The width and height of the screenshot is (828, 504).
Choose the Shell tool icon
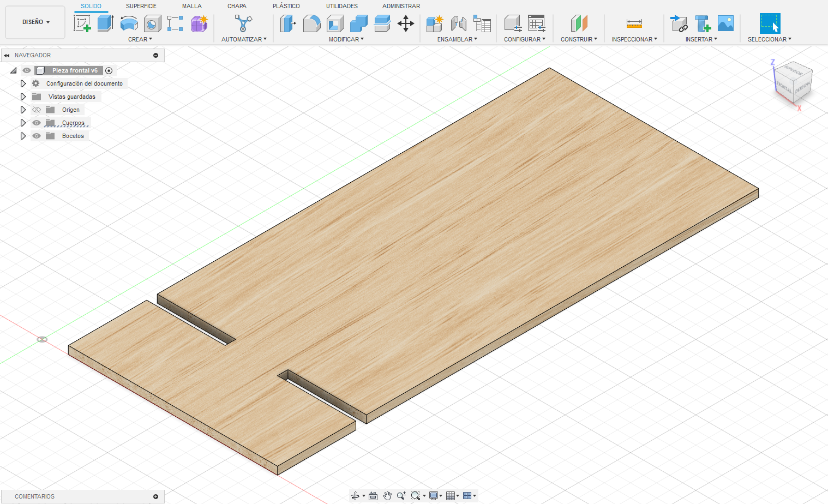coord(335,23)
